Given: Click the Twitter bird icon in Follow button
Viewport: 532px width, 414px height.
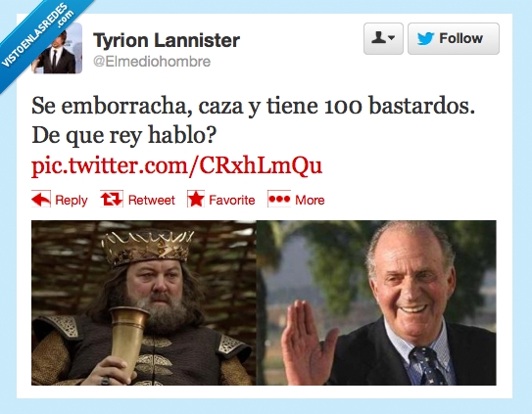Looking at the screenshot, I should pyautogui.click(x=425, y=38).
